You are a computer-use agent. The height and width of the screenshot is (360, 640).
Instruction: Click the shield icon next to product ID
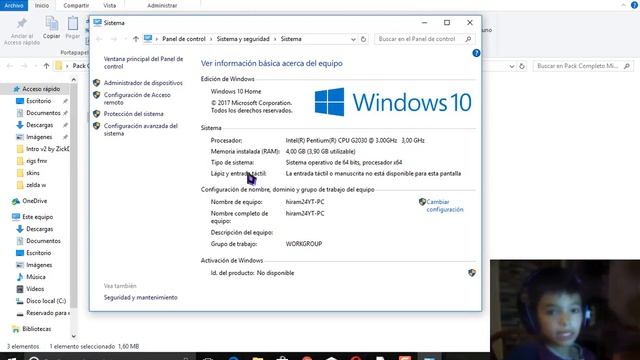[x=472, y=273]
